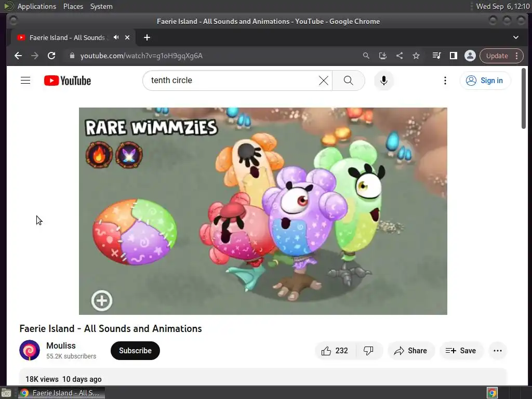Bookmark this tab with the star

pyautogui.click(x=416, y=56)
